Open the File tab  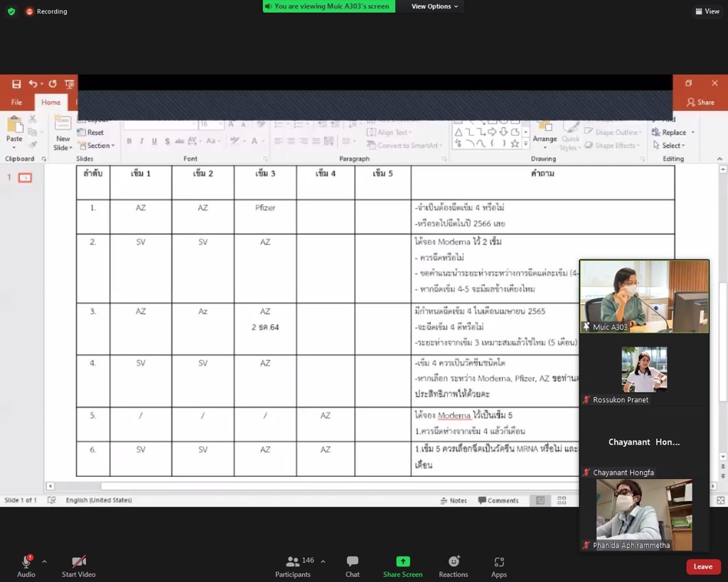click(16, 102)
